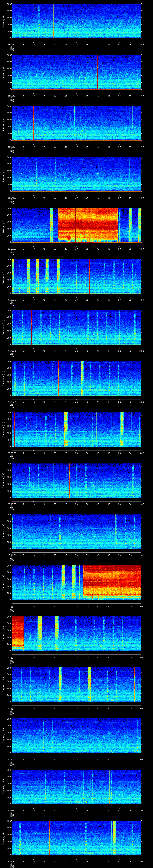Click the 23:04:00 timestamp label

[12, 198]
